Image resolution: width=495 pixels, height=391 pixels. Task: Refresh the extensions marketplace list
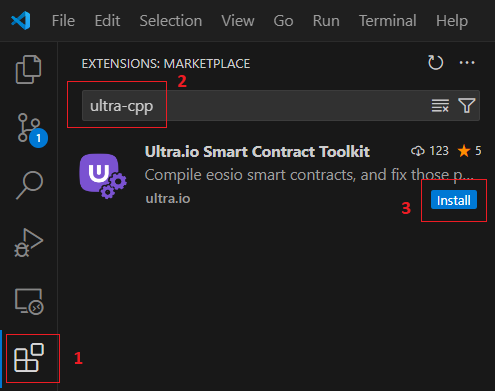coord(435,62)
